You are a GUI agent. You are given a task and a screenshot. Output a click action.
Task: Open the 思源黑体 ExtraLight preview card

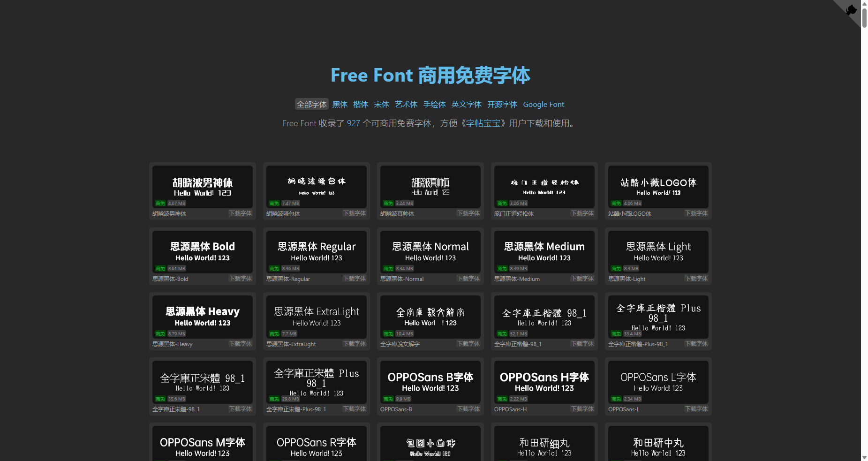click(317, 317)
